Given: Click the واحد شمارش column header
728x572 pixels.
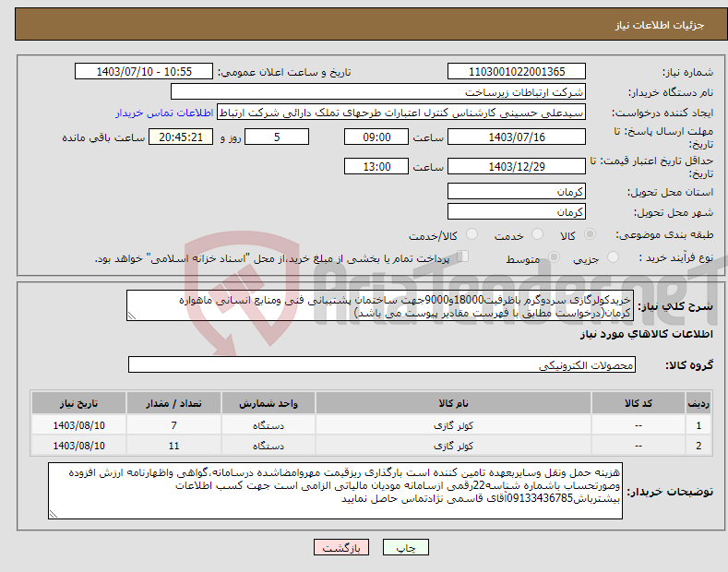Looking at the screenshot, I should click(269, 403).
